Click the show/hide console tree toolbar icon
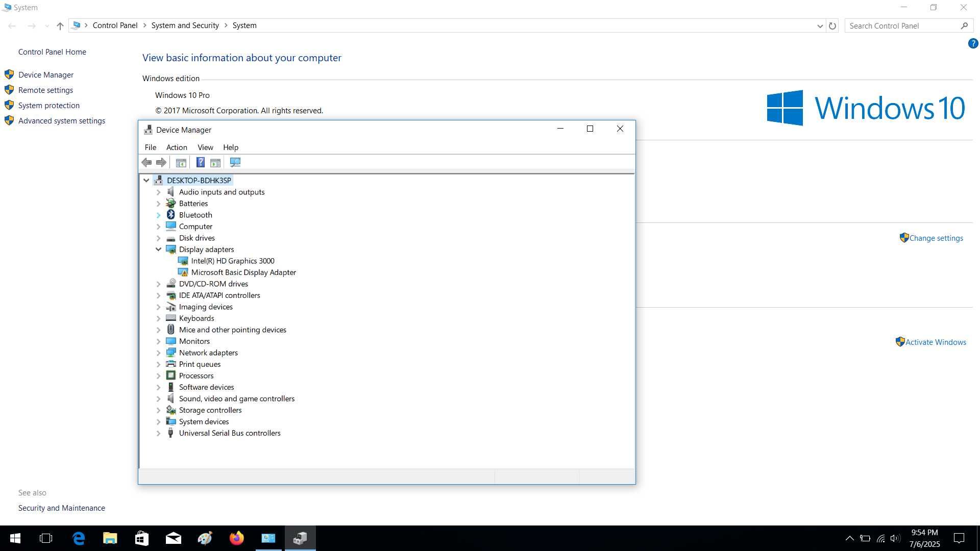This screenshot has height=551, width=980. 181,162
